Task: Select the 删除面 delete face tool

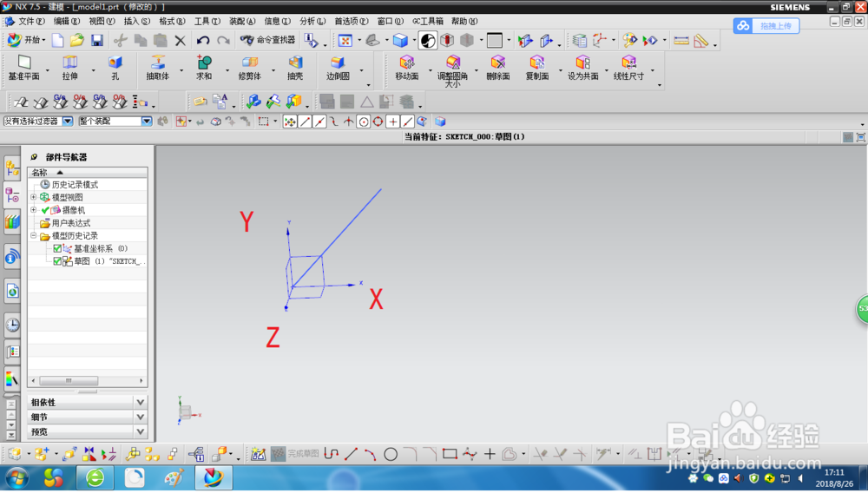Action: [x=498, y=68]
